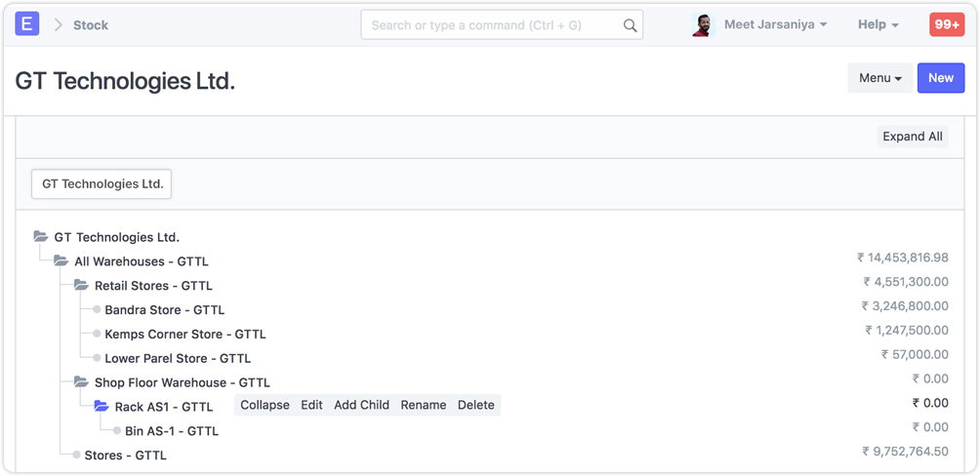This screenshot has height=476, width=980.
Task: Click the GT Technologies Ltd. root folder icon
Action: coord(40,237)
